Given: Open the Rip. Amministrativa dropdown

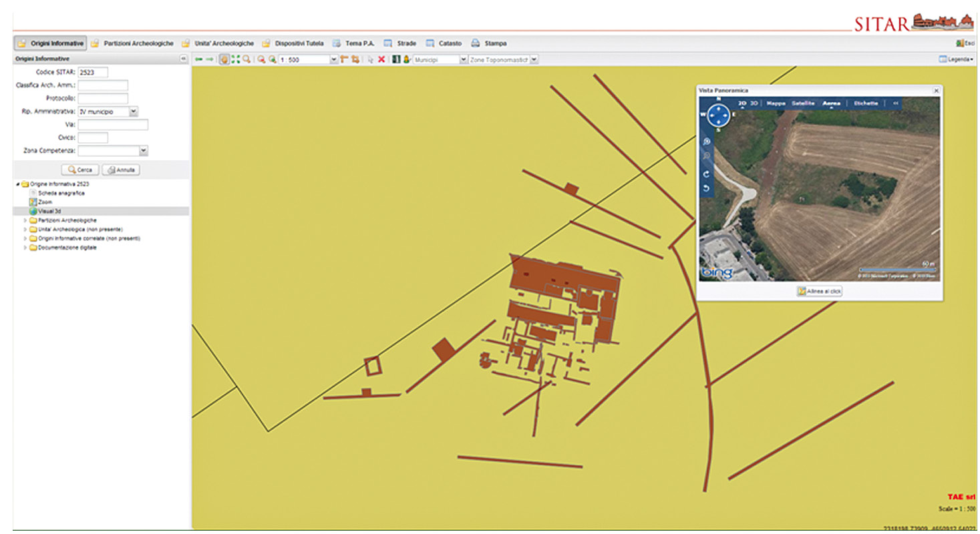Looking at the screenshot, I should click(134, 111).
